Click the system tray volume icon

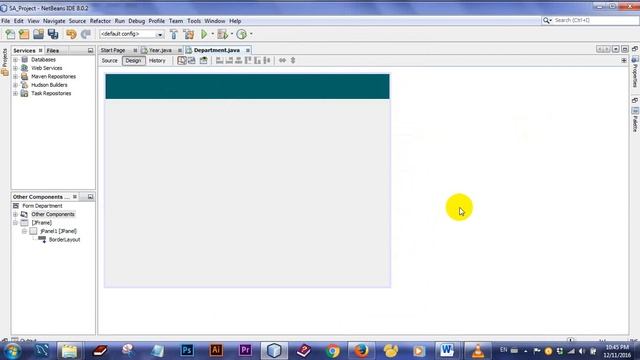[582, 351]
